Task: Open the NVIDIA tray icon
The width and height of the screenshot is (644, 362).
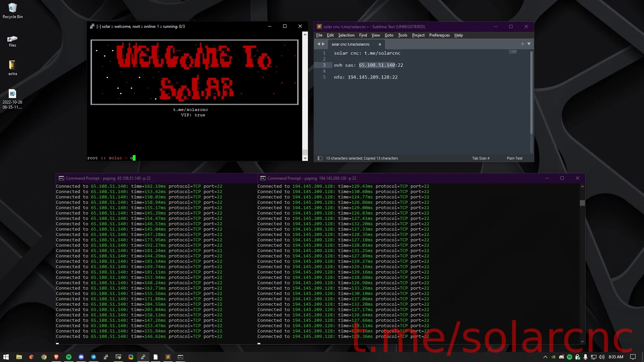Action: [x=553, y=357]
